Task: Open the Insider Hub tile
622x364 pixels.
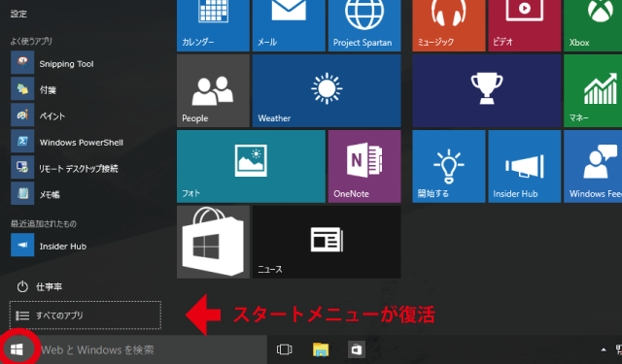Action: coord(525,166)
